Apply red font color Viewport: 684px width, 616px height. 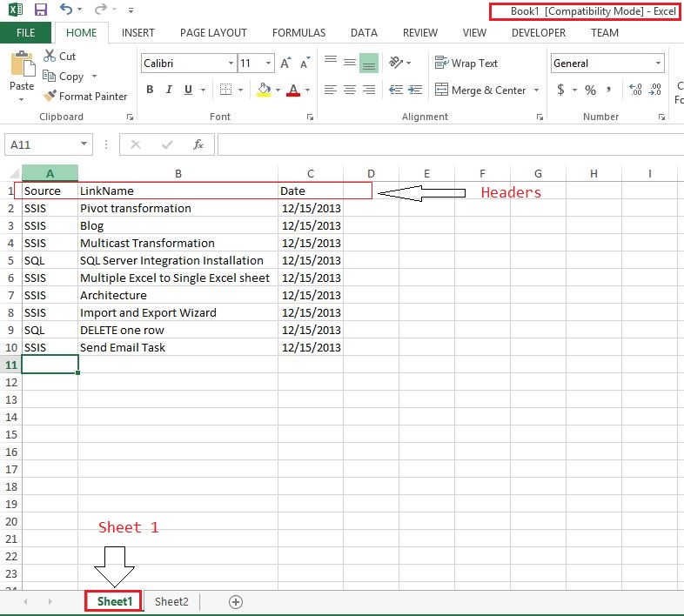[x=293, y=90]
